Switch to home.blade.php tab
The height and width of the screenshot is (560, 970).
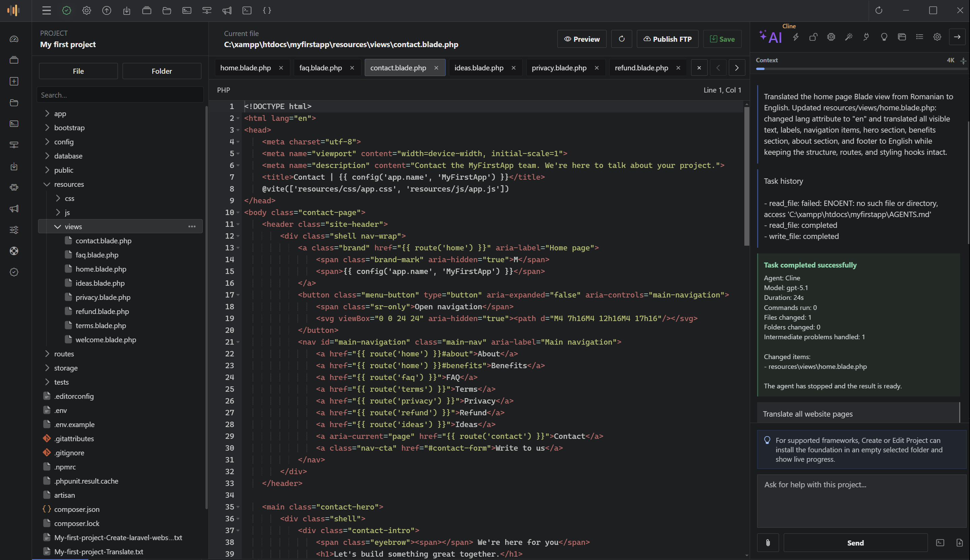pos(246,68)
